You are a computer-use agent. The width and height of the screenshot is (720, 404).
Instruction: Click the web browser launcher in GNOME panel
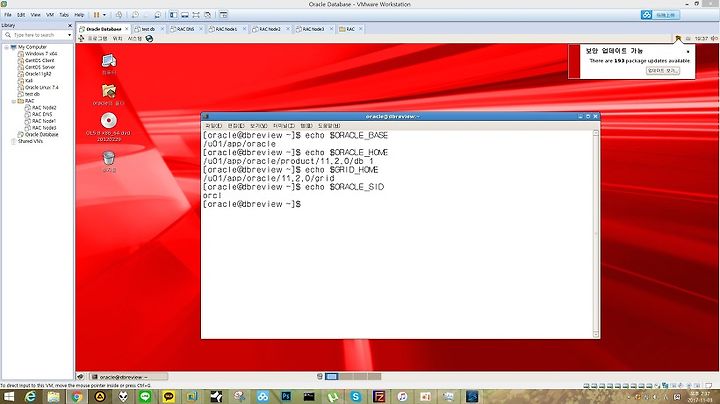tap(149, 39)
